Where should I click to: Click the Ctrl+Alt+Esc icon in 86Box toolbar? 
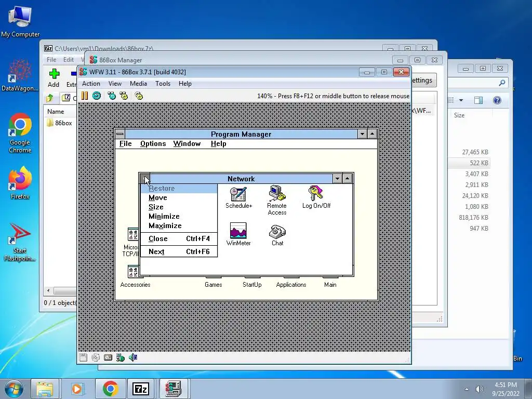point(124,96)
